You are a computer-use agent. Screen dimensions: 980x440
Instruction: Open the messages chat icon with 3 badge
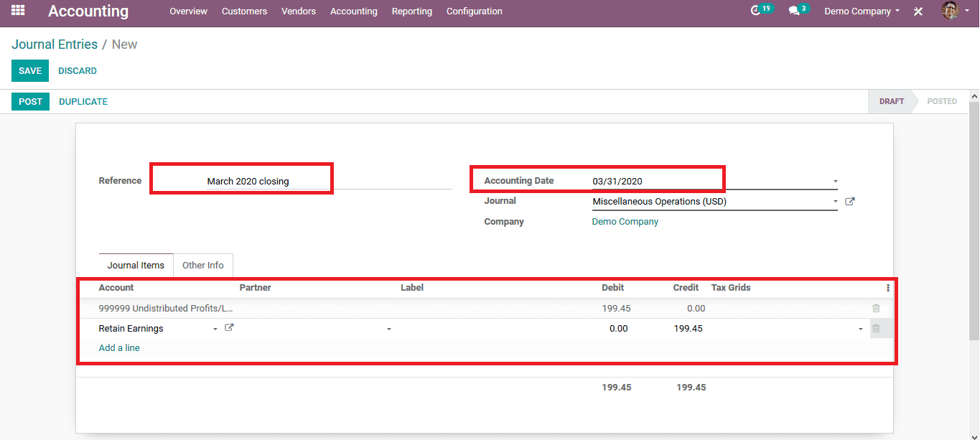[x=794, y=11]
